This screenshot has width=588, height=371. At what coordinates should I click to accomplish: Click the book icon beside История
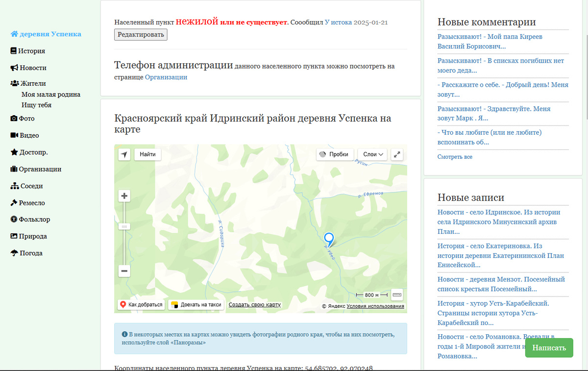14,51
